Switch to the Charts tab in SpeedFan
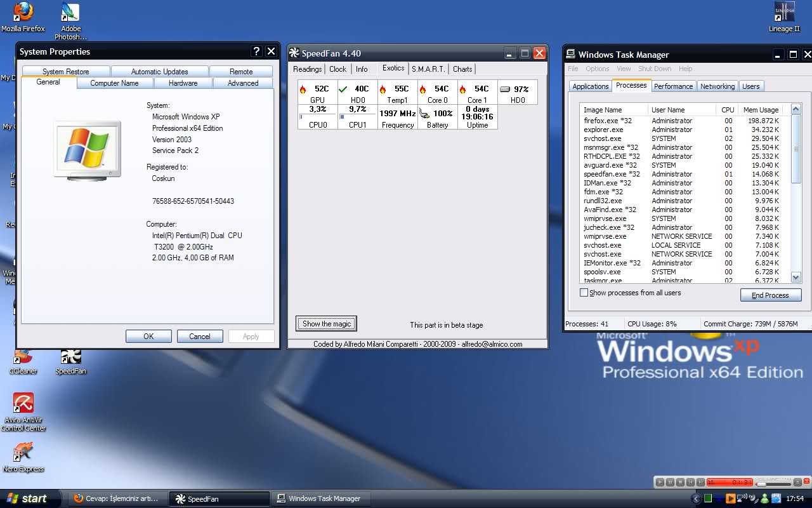Image resolution: width=812 pixels, height=508 pixels. 462,69
